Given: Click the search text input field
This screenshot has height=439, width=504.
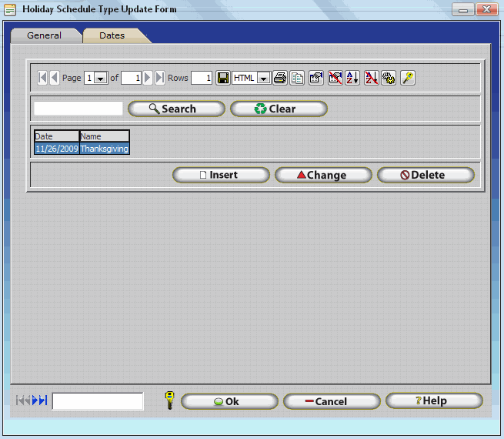Looking at the screenshot, I should [78, 109].
